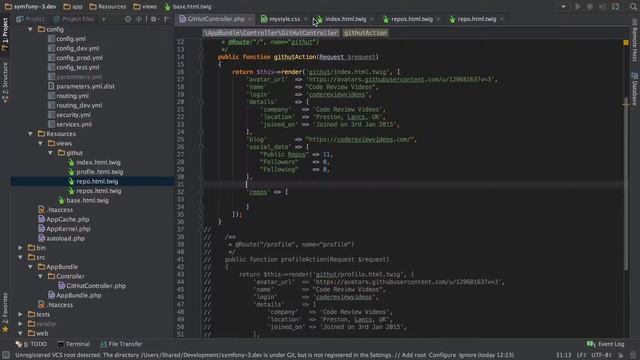Click symfony-3.dev breadcrumb in navigation bar
The height and width of the screenshot is (360, 640).
coord(31,7)
